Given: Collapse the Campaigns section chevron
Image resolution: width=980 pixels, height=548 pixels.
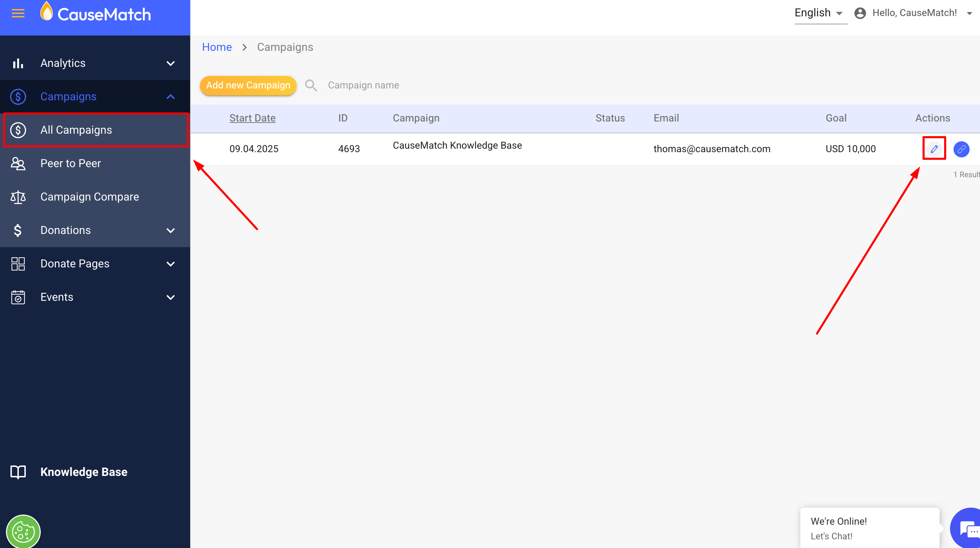Looking at the screenshot, I should [x=170, y=96].
